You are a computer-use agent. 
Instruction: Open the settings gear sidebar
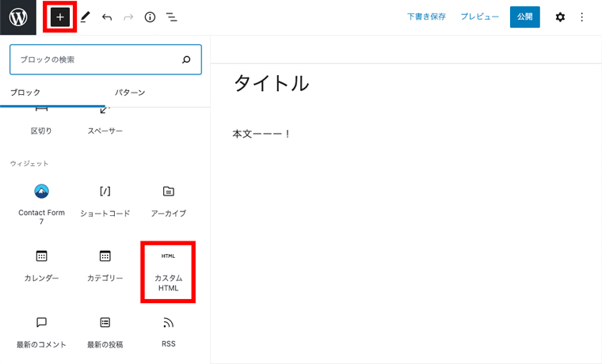[x=560, y=17]
